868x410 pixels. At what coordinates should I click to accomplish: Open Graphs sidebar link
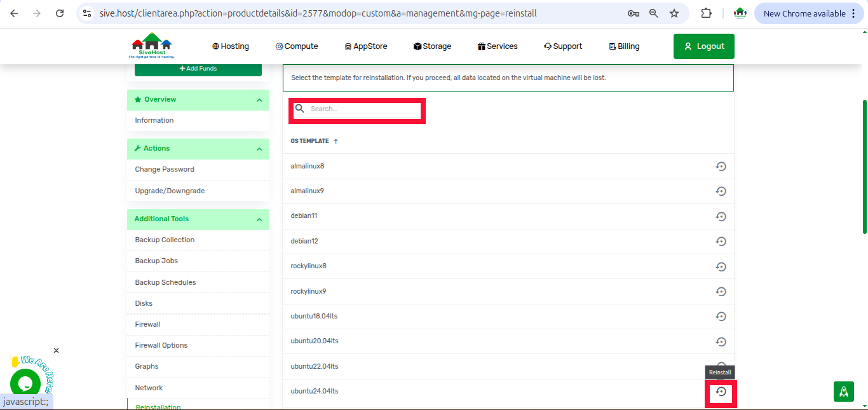(147, 366)
